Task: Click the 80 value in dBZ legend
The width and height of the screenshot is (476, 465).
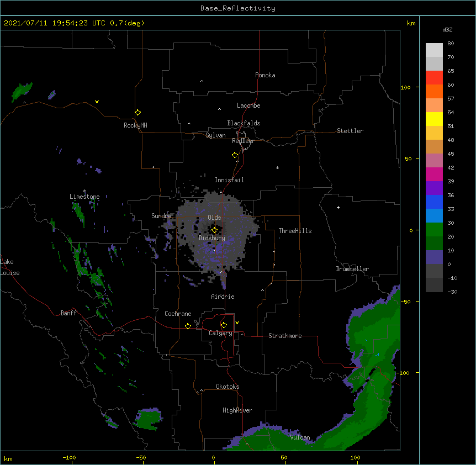Action: tap(451, 44)
